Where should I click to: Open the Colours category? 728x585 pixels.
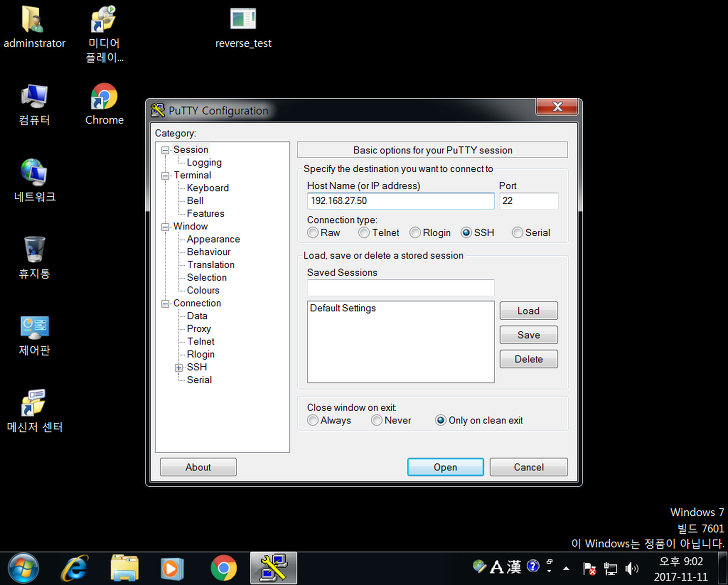[x=203, y=290]
